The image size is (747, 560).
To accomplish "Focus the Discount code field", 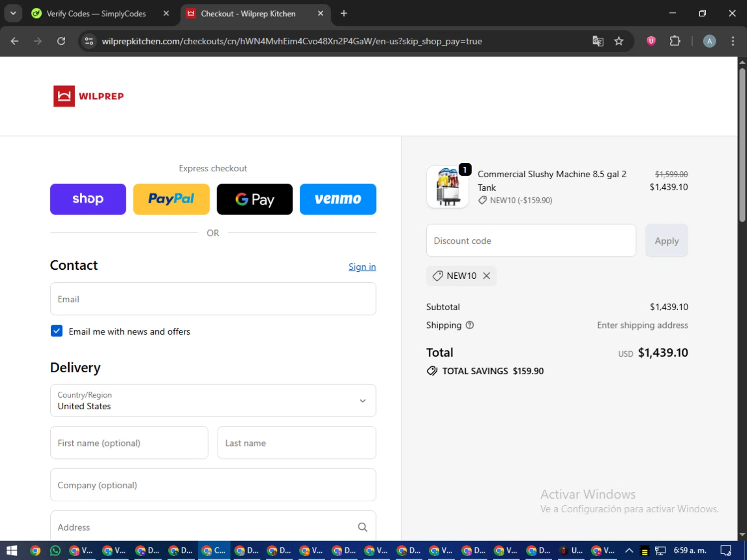I will coord(531,240).
